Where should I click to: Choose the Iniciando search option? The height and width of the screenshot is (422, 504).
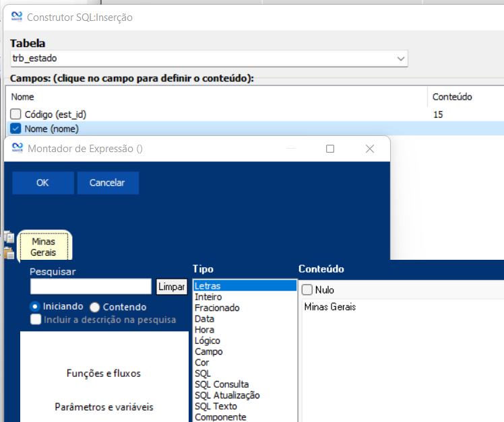36,306
